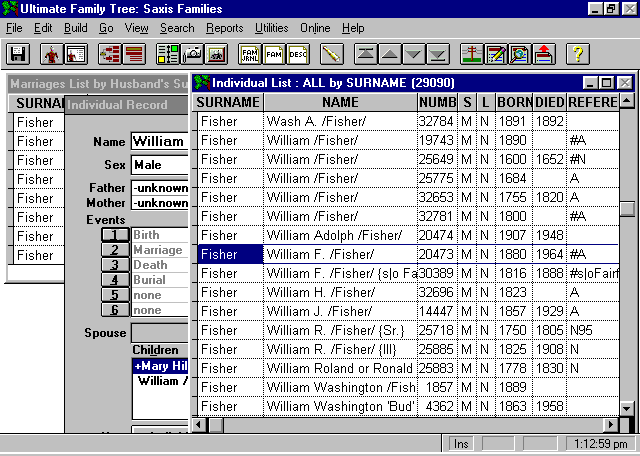
Task: Select William H. /Fisher/ row
Action: coord(408,292)
